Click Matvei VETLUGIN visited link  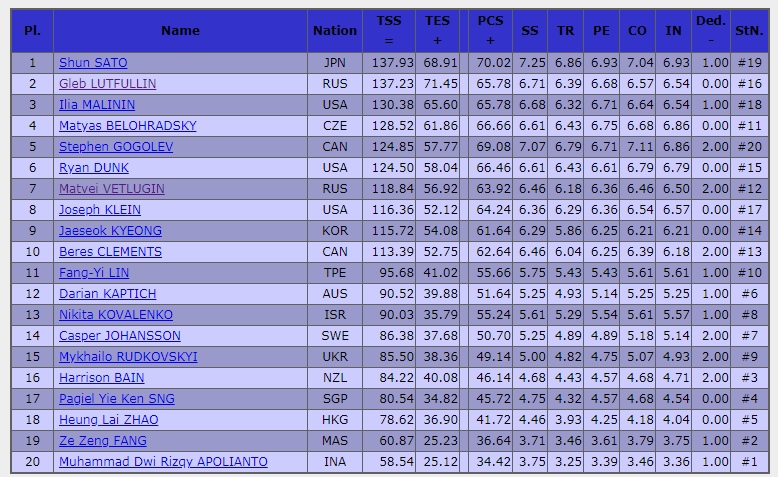pyautogui.click(x=112, y=189)
